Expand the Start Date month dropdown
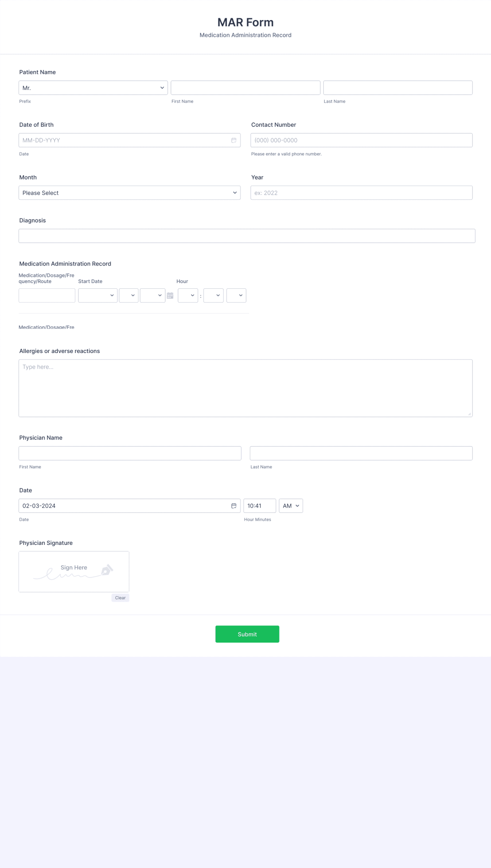 tap(97, 295)
